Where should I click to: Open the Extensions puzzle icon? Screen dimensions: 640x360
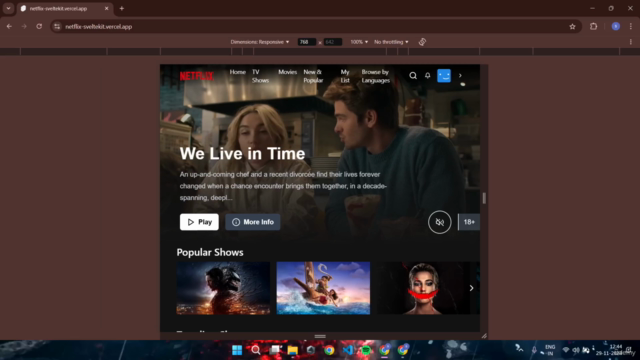pyautogui.click(x=593, y=27)
